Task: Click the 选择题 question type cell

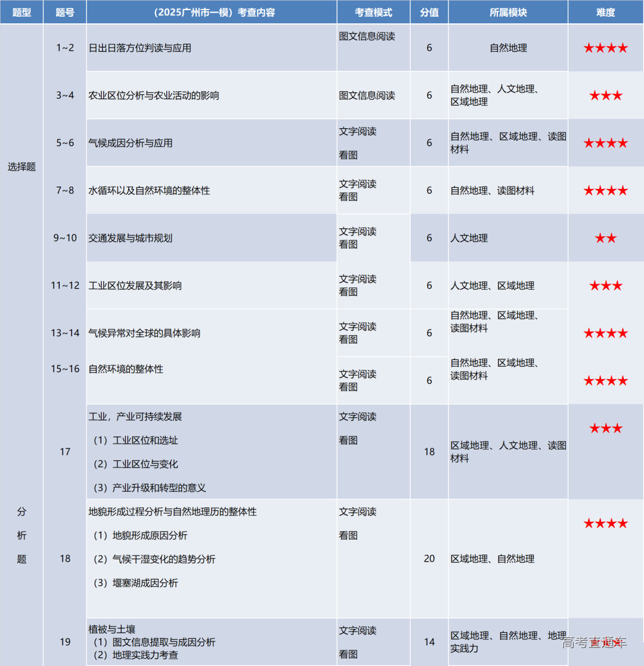Action: (21, 167)
